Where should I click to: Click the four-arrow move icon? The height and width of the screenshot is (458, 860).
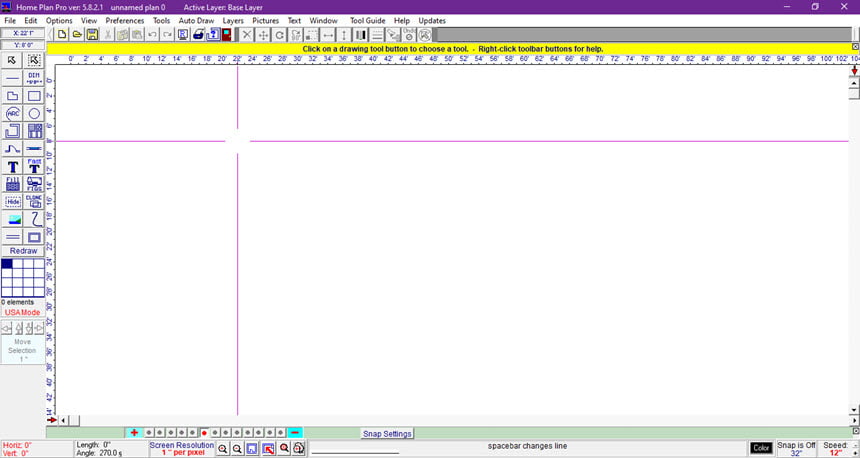pos(263,35)
